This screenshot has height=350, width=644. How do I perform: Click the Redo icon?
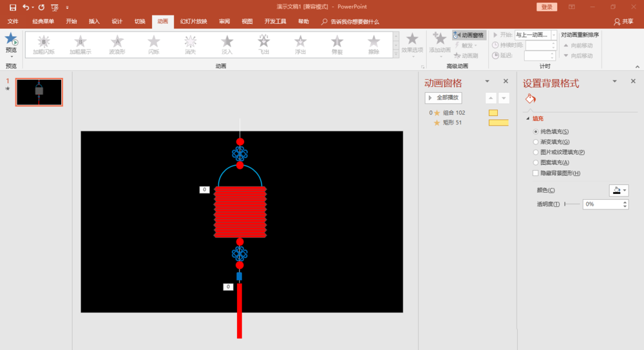[41, 7]
